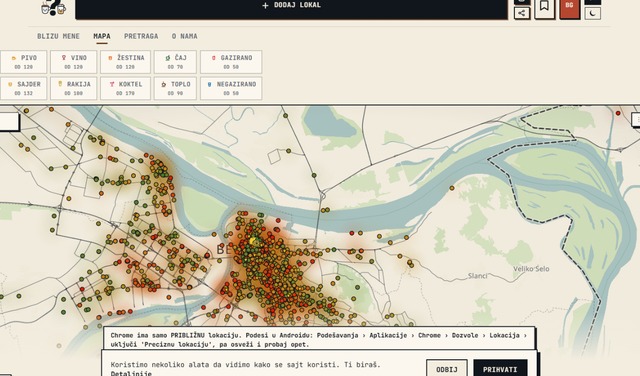The image size is (640, 376).
Task: Enable the Gazirano filter chip
Action: click(231, 62)
